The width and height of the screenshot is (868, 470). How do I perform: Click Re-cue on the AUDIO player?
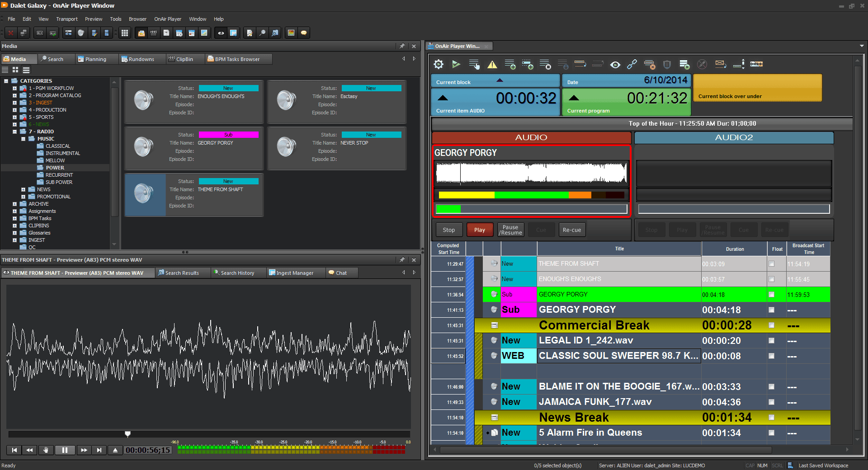coord(572,230)
